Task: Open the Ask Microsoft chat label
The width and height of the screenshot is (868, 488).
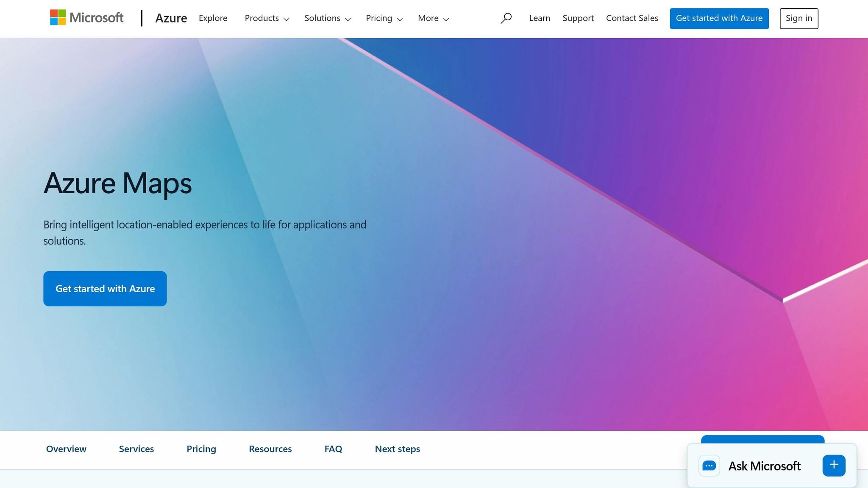Action: point(765,466)
